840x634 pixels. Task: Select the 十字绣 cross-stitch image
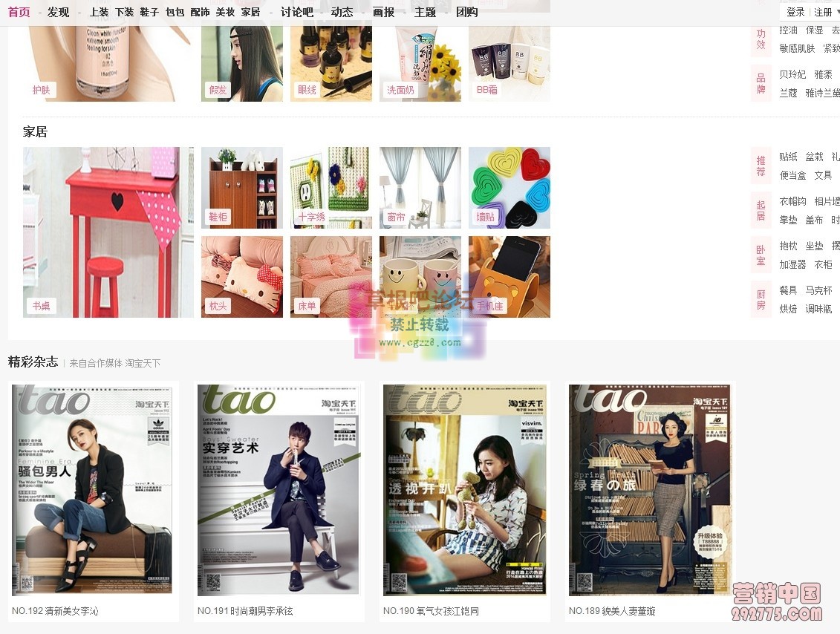pos(331,188)
